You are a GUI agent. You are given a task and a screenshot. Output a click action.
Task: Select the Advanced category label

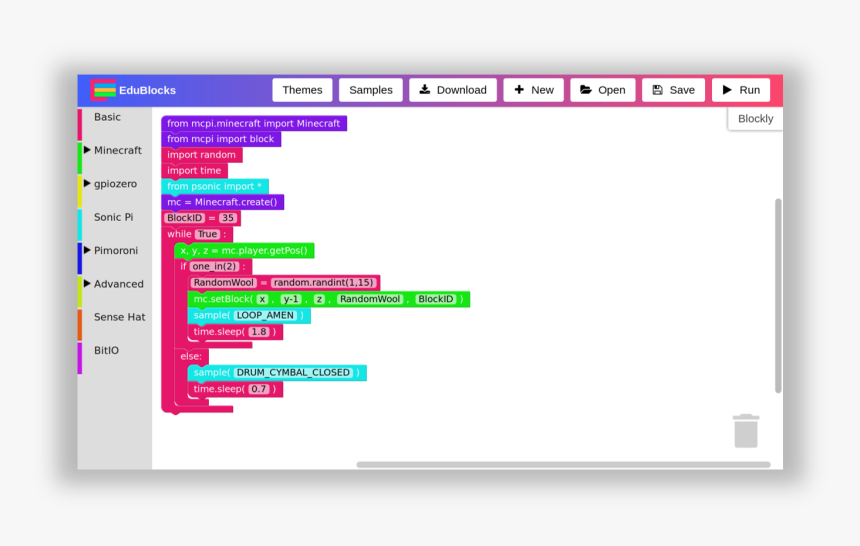(x=118, y=284)
